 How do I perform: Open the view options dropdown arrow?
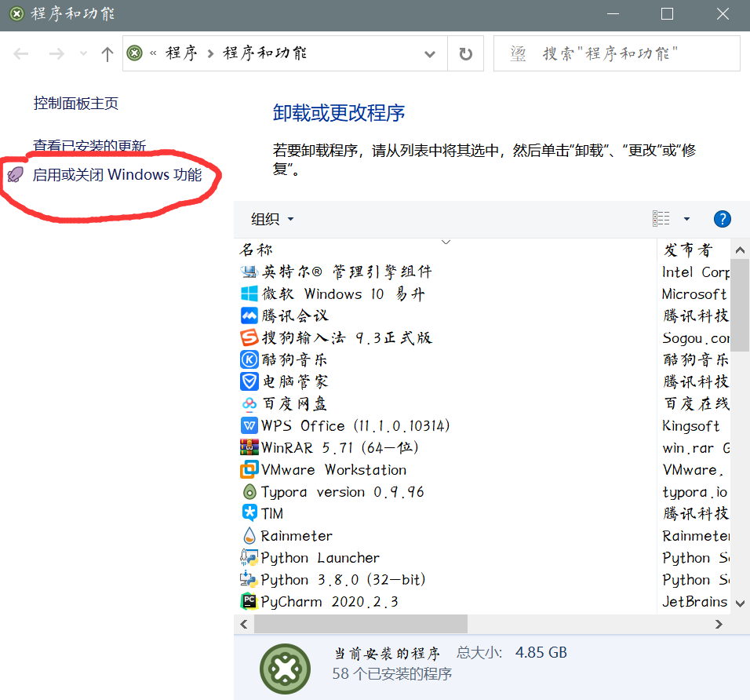[687, 219]
